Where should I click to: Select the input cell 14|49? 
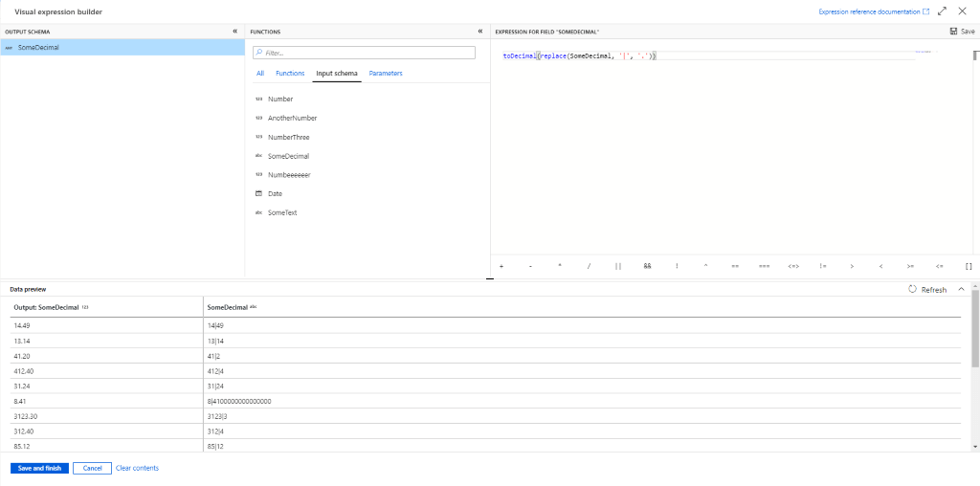pyautogui.click(x=583, y=325)
